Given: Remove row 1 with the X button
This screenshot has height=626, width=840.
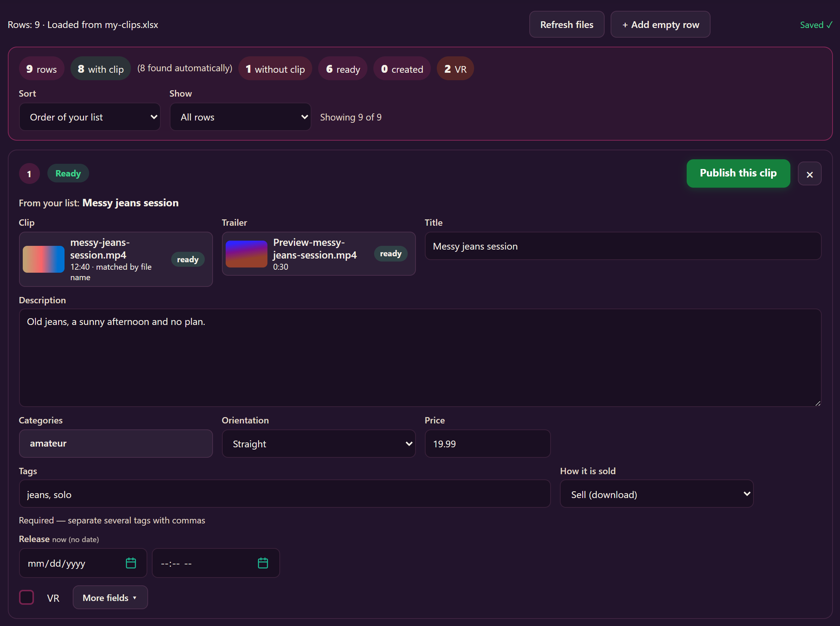Looking at the screenshot, I should pos(810,174).
